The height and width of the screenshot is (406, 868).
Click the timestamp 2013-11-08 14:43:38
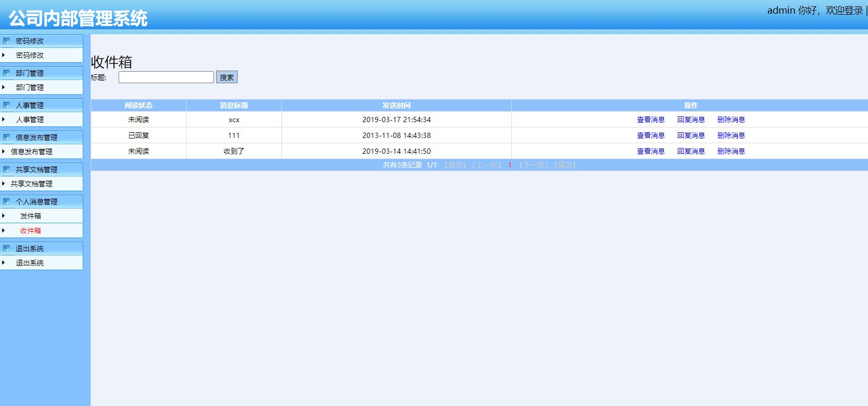coord(396,135)
